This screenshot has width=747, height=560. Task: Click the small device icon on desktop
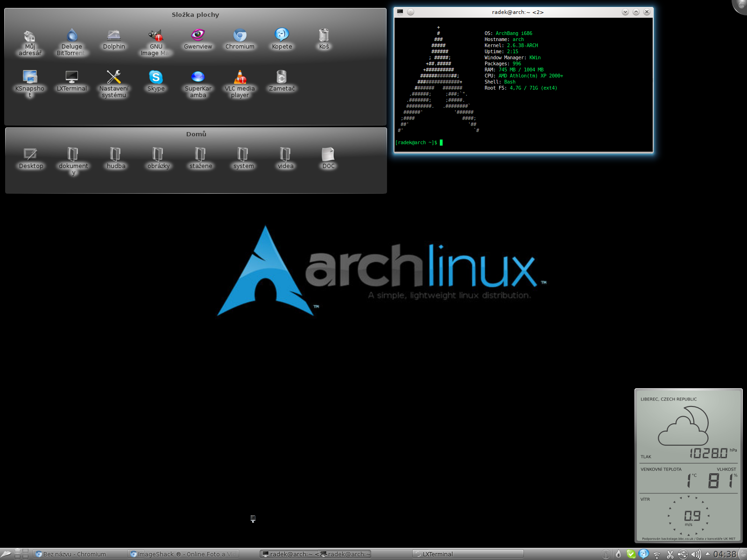[x=253, y=518]
